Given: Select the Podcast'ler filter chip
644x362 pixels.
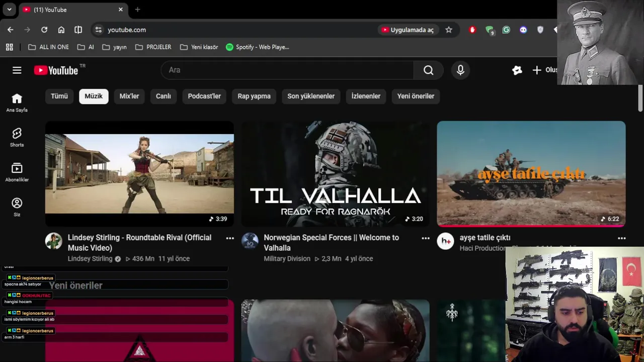Looking at the screenshot, I should (x=204, y=96).
